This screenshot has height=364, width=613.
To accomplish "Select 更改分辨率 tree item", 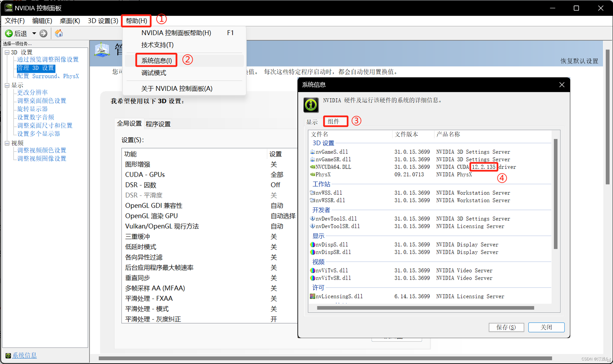I will click(32, 93).
